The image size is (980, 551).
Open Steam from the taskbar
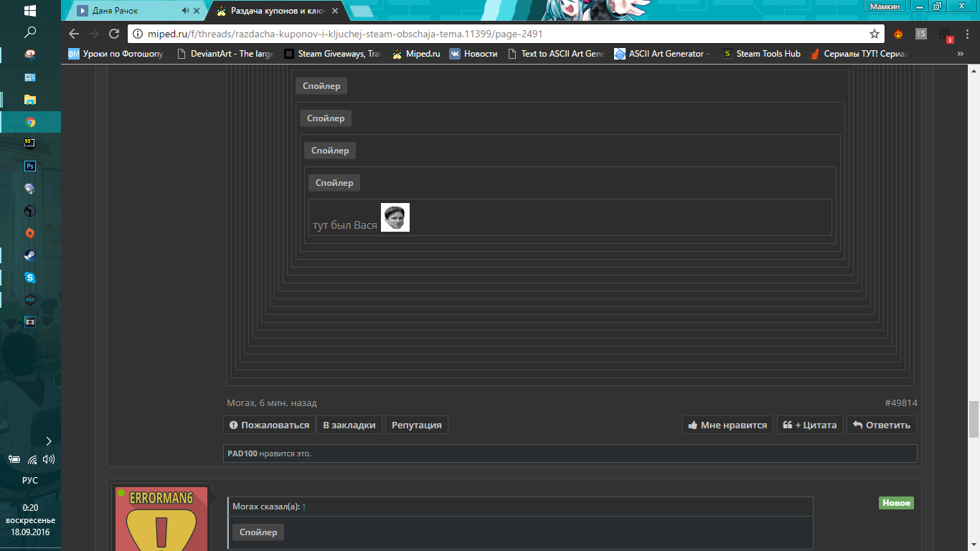point(30,255)
